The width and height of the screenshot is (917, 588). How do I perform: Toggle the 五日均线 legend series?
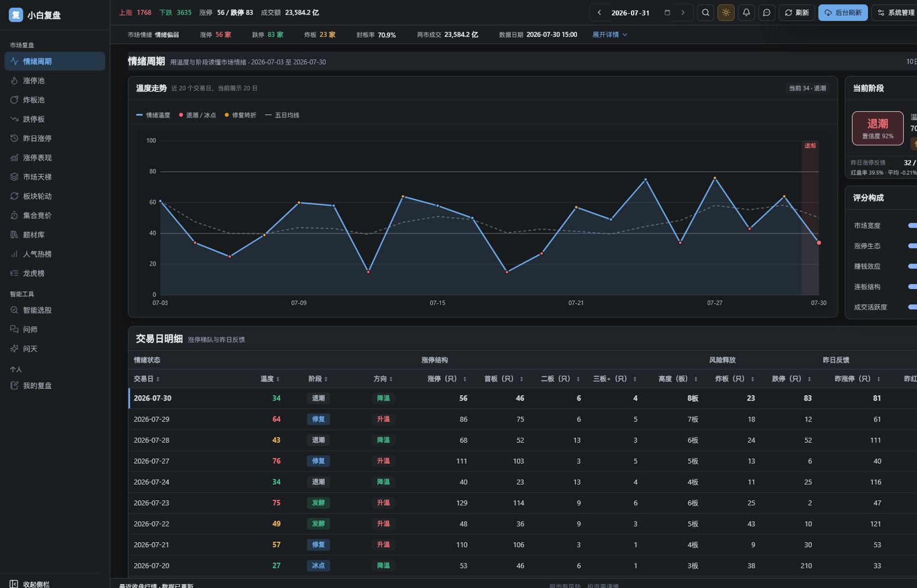282,115
